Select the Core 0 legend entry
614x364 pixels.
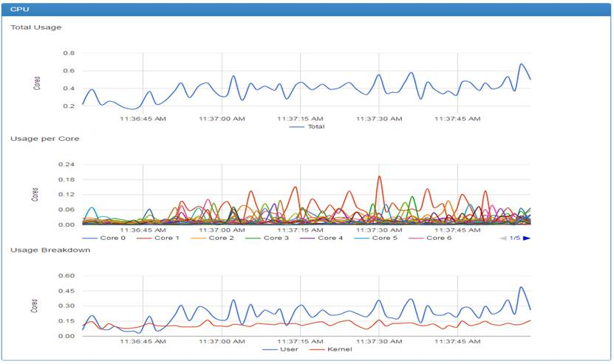pos(104,238)
